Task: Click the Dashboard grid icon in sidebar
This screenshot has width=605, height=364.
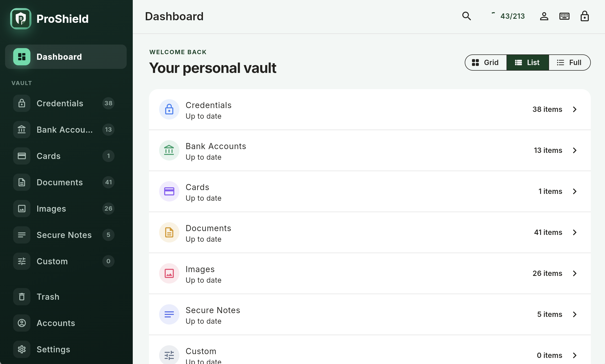Action: pos(22,57)
